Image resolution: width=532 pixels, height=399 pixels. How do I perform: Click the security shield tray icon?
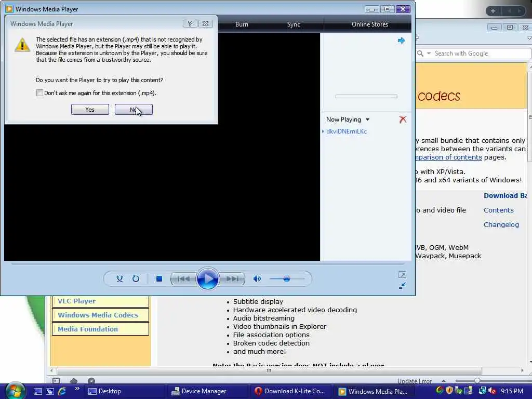click(x=449, y=391)
